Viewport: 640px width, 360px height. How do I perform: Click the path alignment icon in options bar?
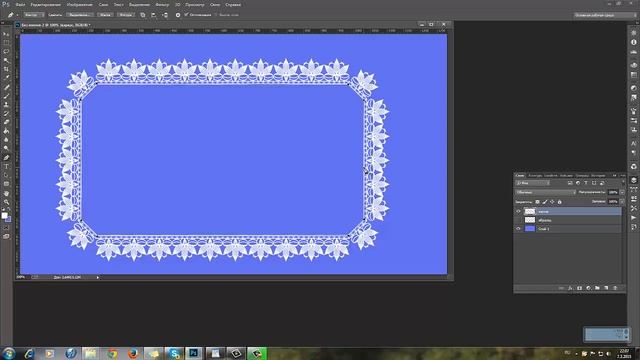coord(153,15)
